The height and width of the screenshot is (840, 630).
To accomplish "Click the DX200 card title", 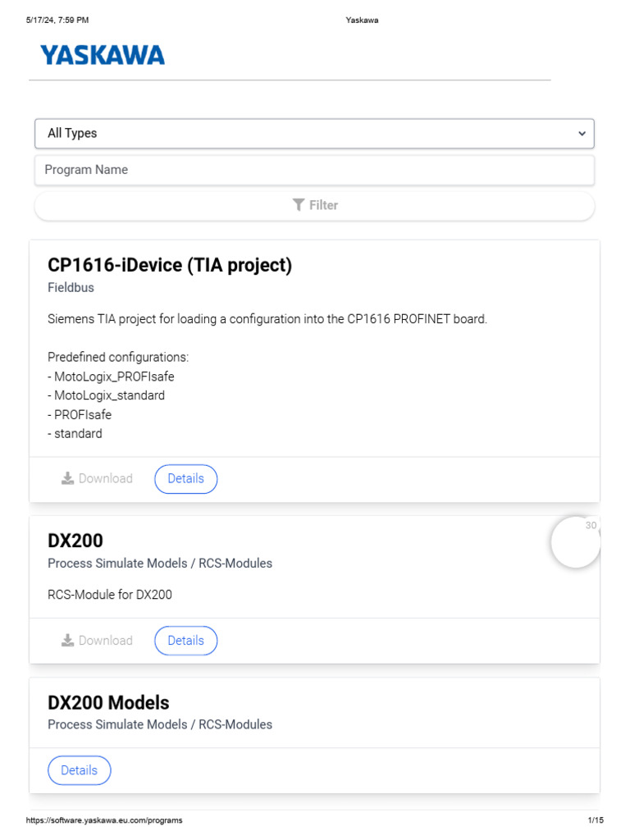I will pyautogui.click(x=75, y=541).
